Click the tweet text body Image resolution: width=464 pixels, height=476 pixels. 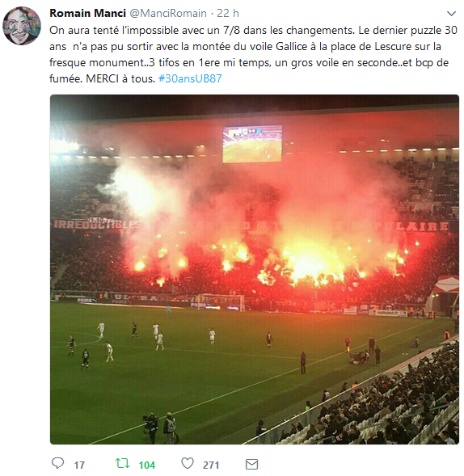pyautogui.click(x=254, y=54)
